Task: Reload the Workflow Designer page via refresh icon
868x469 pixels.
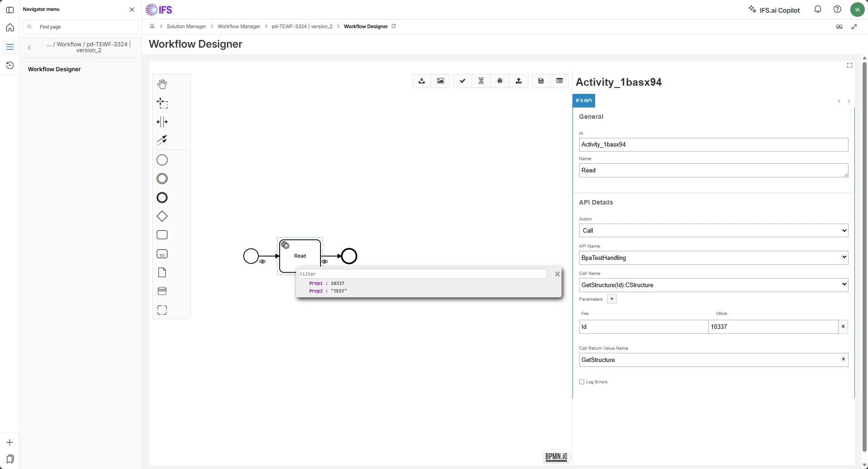Action: click(x=394, y=26)
